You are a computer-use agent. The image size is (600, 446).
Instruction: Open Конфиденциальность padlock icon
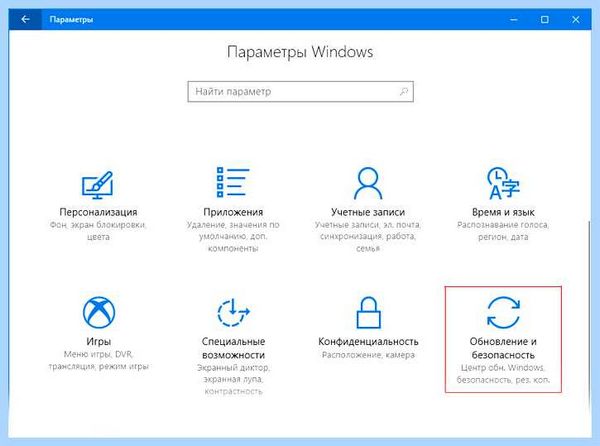pyautogui.click(x=368, y=313)
